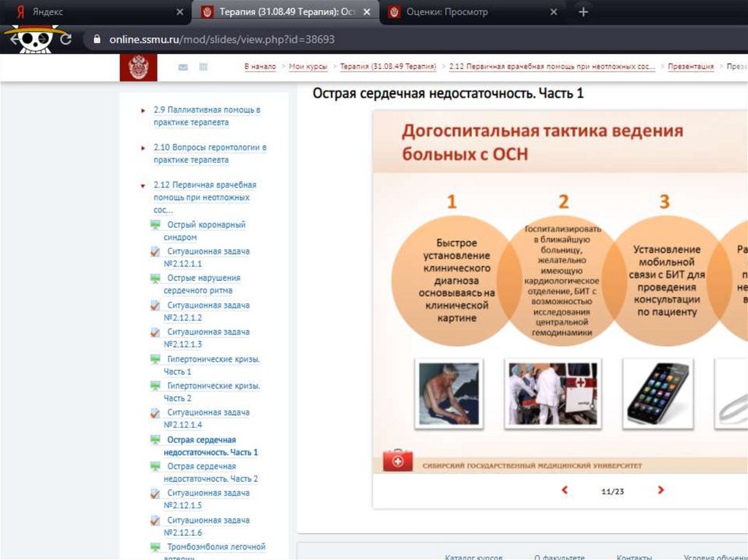Open breadcrumb link В начало
Image resolution: width=748 pixels, height=560 pixels.
[x=260, y=66]
